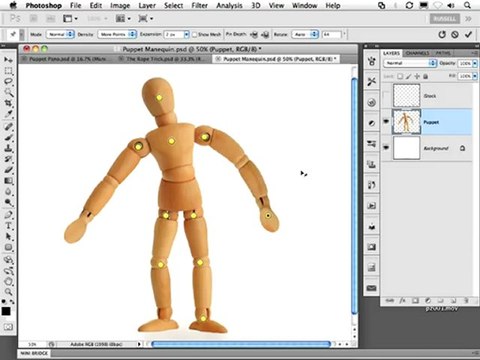Open the Expansion value dropdown
The width and height of the screenshot is (480, 360).
[186, 34]
